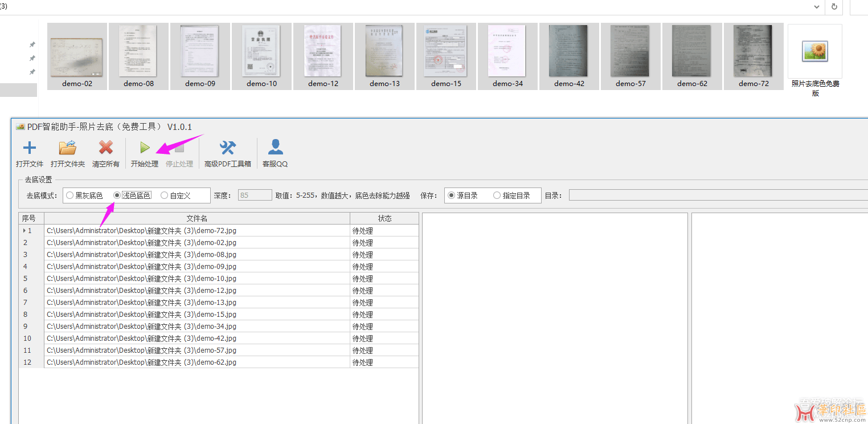The height and width of the screenshot is (424, 868).
Task: Choose 指定目录 save option
Action: tap(497, 195)
